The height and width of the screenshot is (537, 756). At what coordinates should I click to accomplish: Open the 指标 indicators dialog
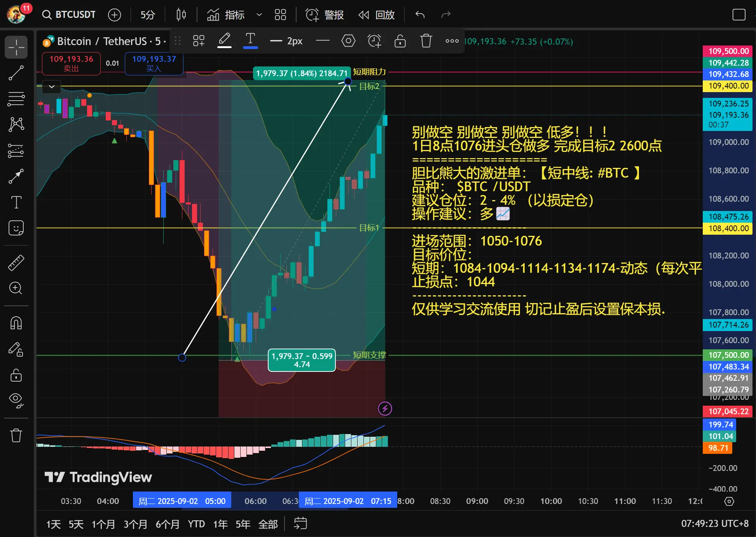coord(226,15)
